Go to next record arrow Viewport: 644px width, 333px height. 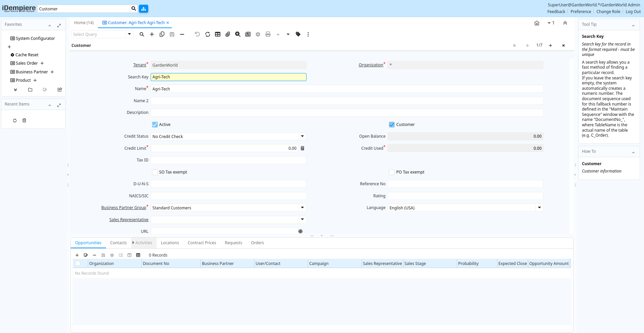pos(550,46)
